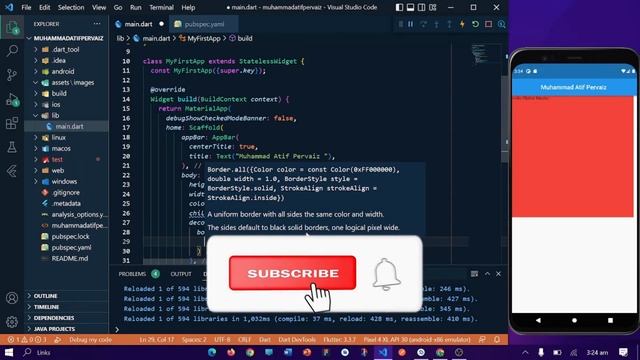Screen dimensions: 640x360
Task: Click the red container in emulator
Action: 573,157
